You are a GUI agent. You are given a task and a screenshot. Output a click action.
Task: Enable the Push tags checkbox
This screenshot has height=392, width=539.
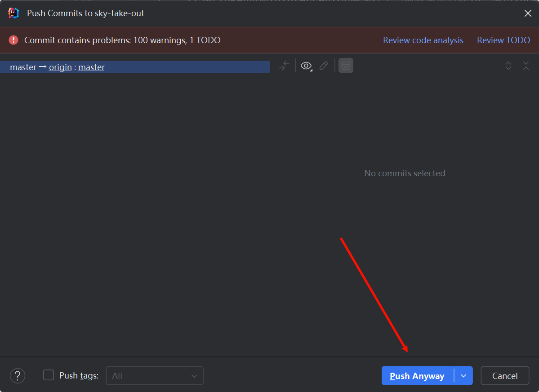point(49,375)
